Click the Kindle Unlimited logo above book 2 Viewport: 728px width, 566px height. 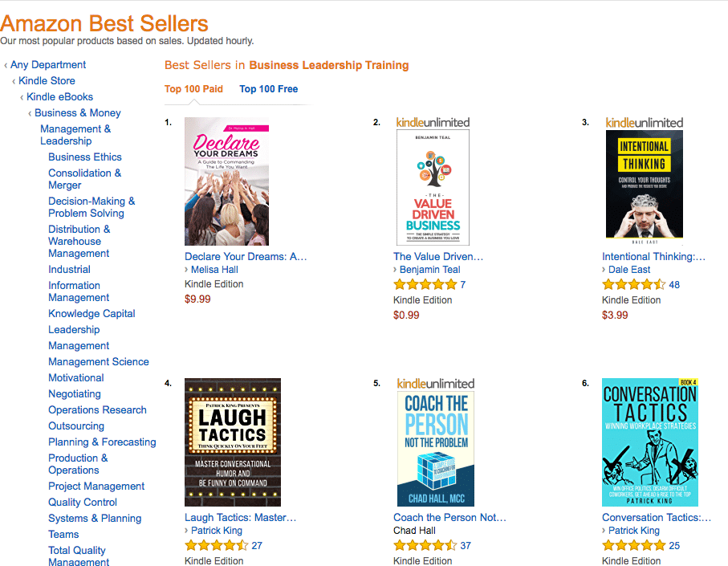click(x=433, y=123)
